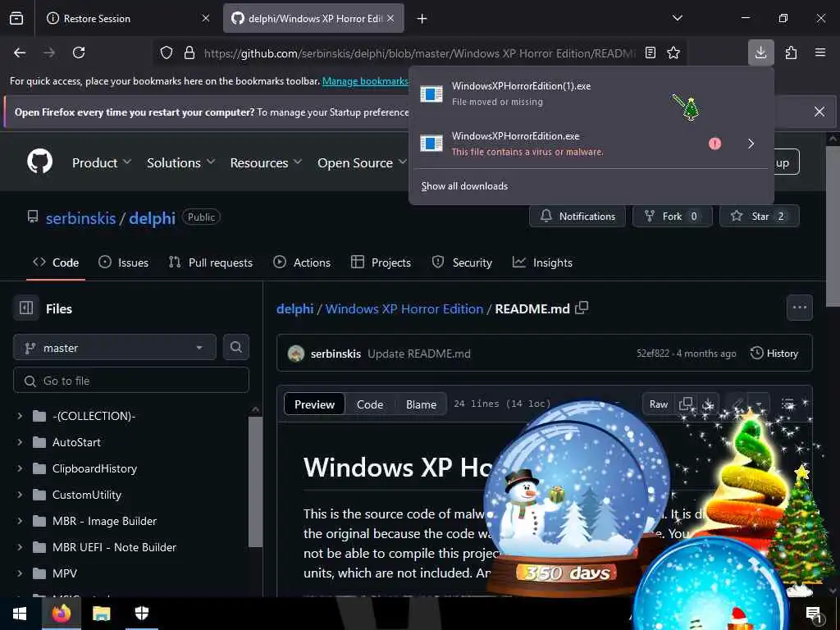840x630 pixels.
Task: Switch to the Blame view
Action: (421, 404)
